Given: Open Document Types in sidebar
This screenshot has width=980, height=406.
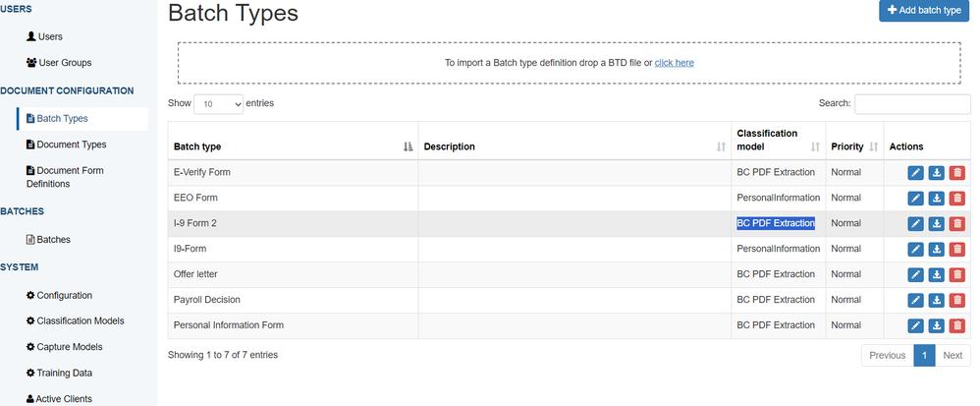Looking at the screenshot, I should click(x=71, y=145).
